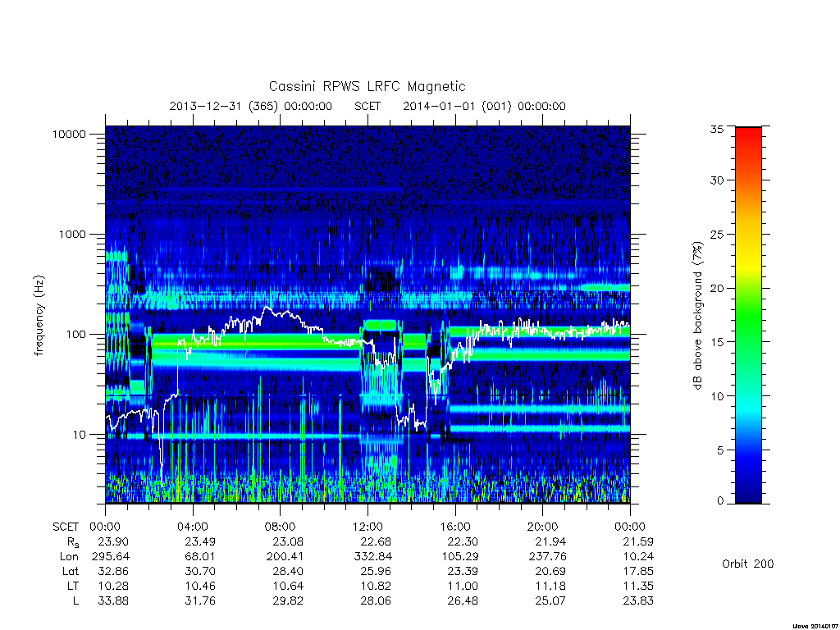
Task: Click the red top of the colorbar
Action: pyautogui.click(x=748, y=139)
